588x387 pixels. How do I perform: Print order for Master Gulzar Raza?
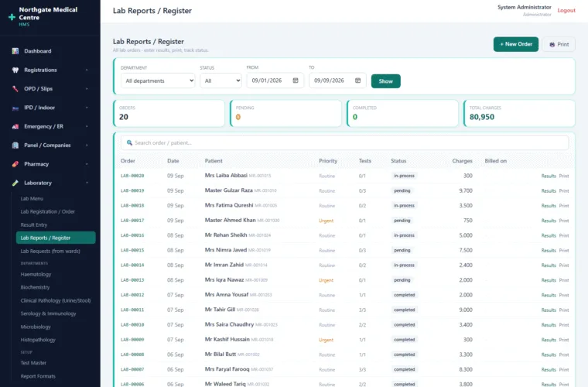pyautogui.click(x=564, y=191)
